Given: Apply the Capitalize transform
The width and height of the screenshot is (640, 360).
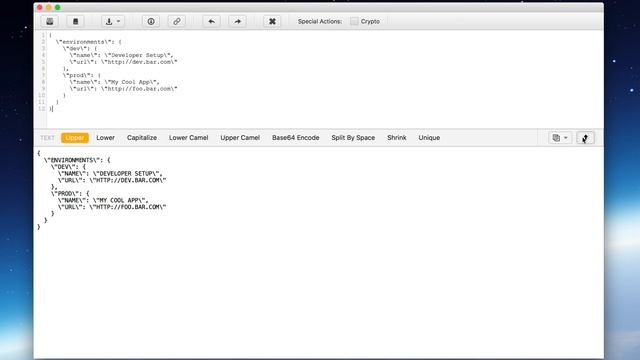Looking at the screenshot, I should (x=142, y=138).
